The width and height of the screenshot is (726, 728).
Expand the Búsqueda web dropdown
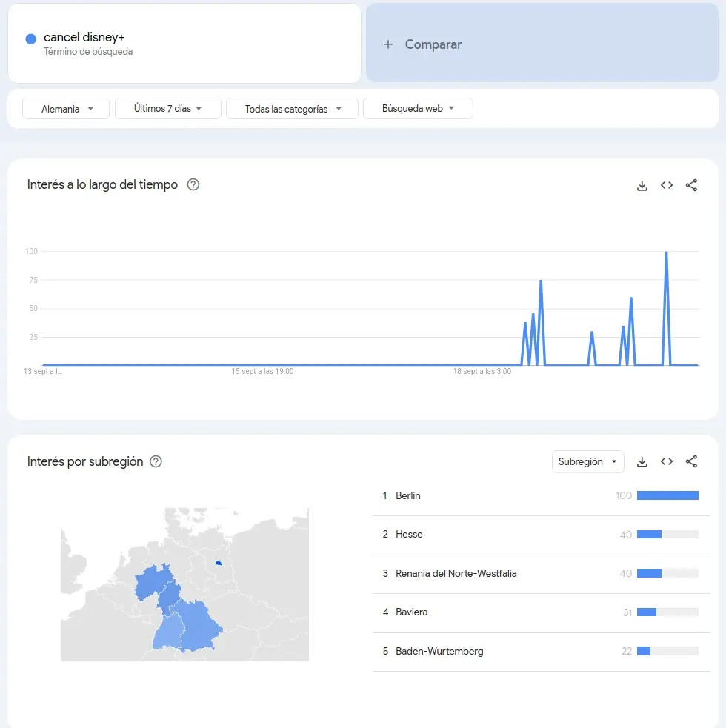tap(418, 109)
